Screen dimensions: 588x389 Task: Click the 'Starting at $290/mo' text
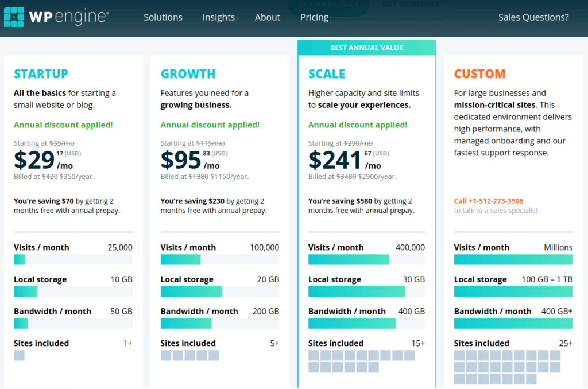(341, 143)
